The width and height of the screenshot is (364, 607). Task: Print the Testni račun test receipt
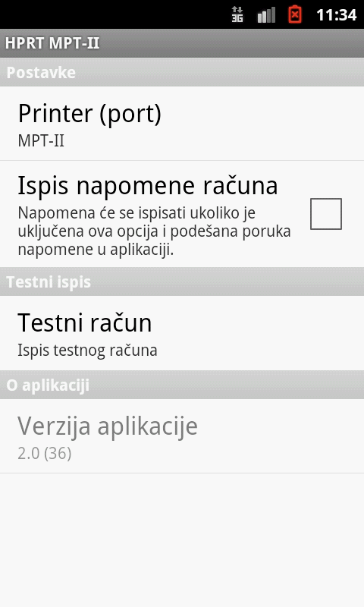click(x=182, y=333)
